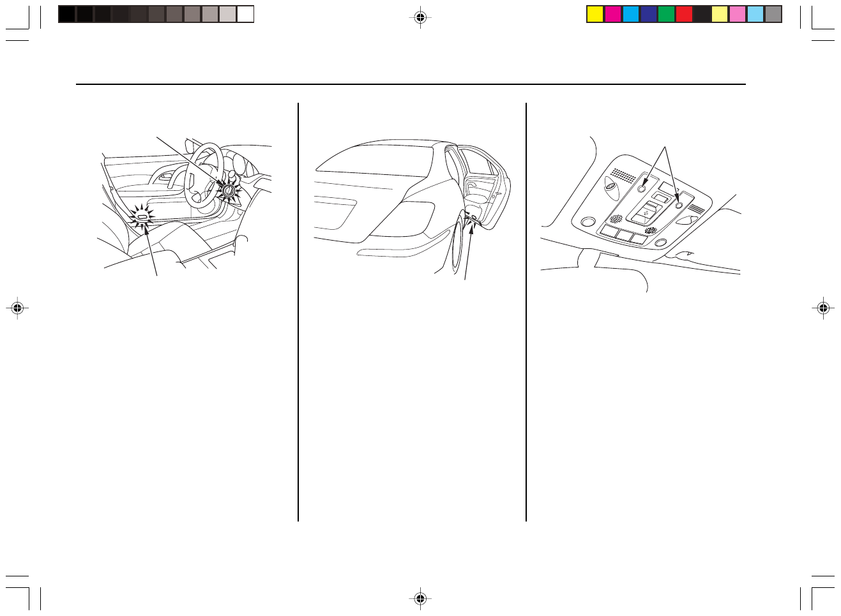Click the glowing ignition switch light
The height and width of the screenshot is (616, 841).
[227, 190]
